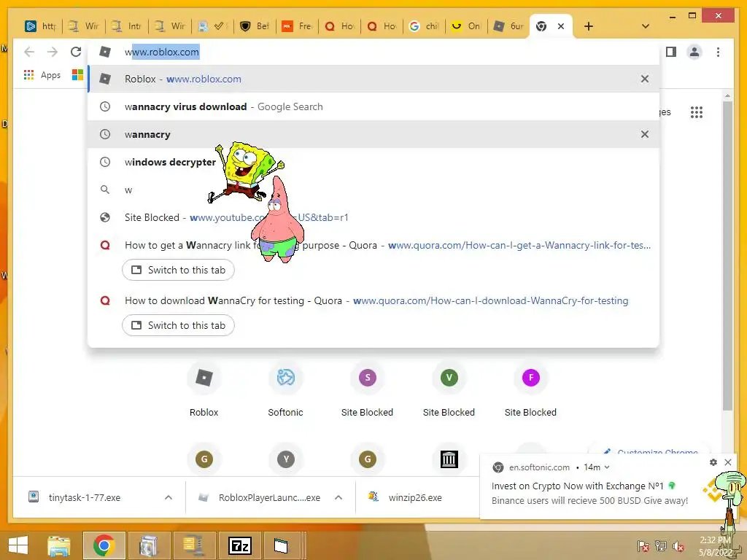747x560 pixels.
Task: Open a new tab with plus button
Action: [589, 26]
